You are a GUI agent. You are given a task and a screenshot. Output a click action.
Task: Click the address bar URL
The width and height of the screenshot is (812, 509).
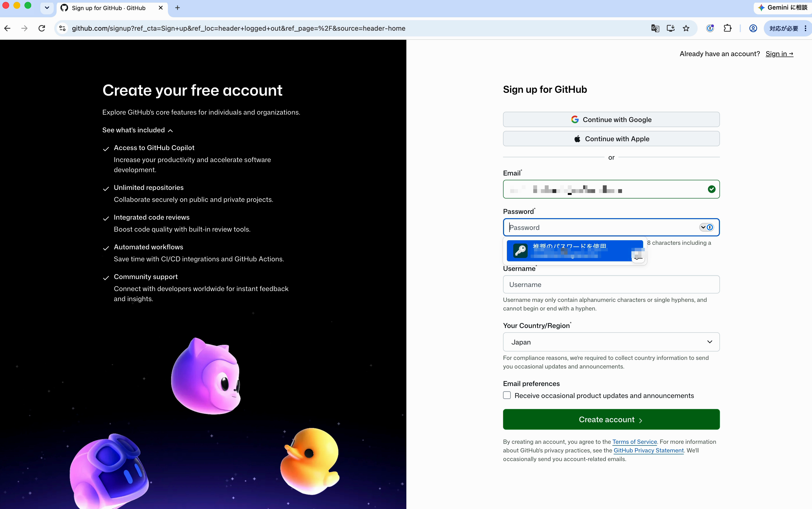[238, 28]
